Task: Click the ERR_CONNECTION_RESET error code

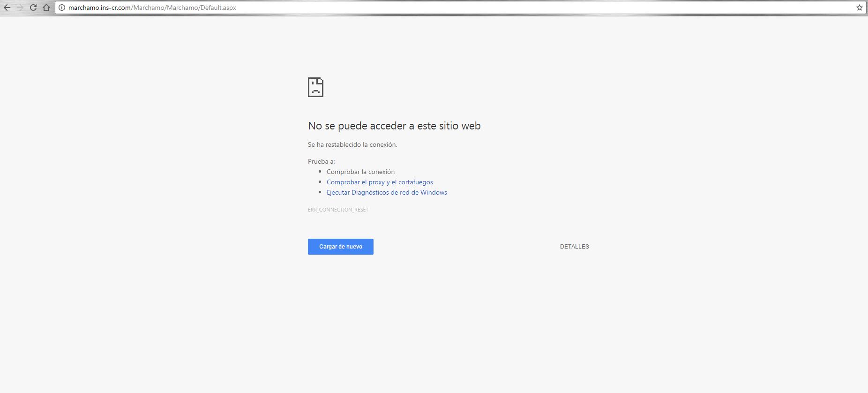Action: coord(338,210)
